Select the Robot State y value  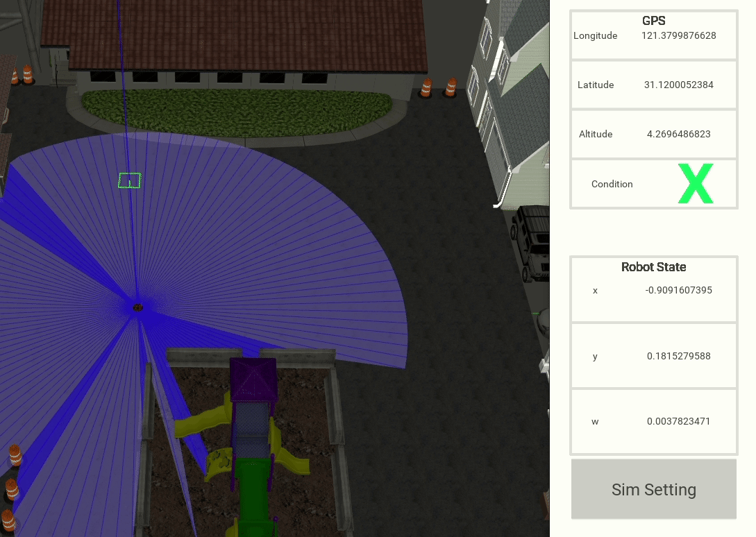[x=678, y=357]
